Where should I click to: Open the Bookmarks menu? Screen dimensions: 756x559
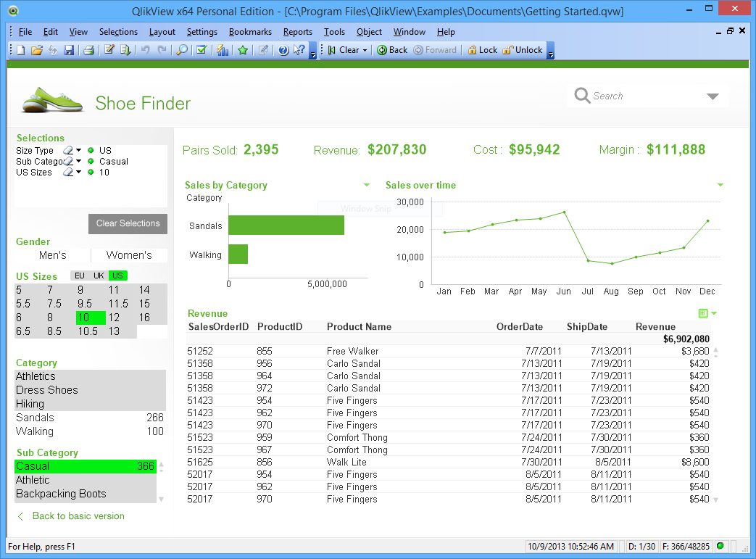click(x=250, y=32)
